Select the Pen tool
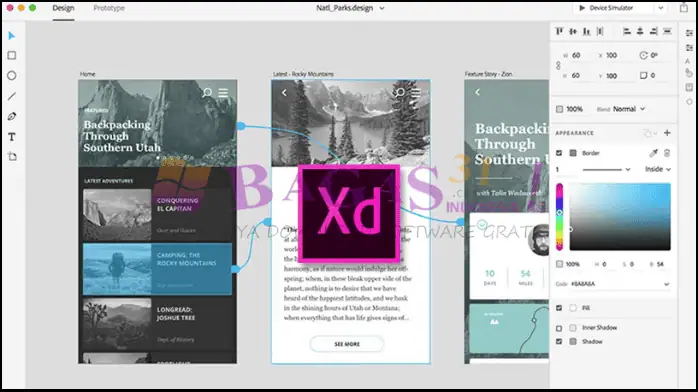 tap(12, 117)
